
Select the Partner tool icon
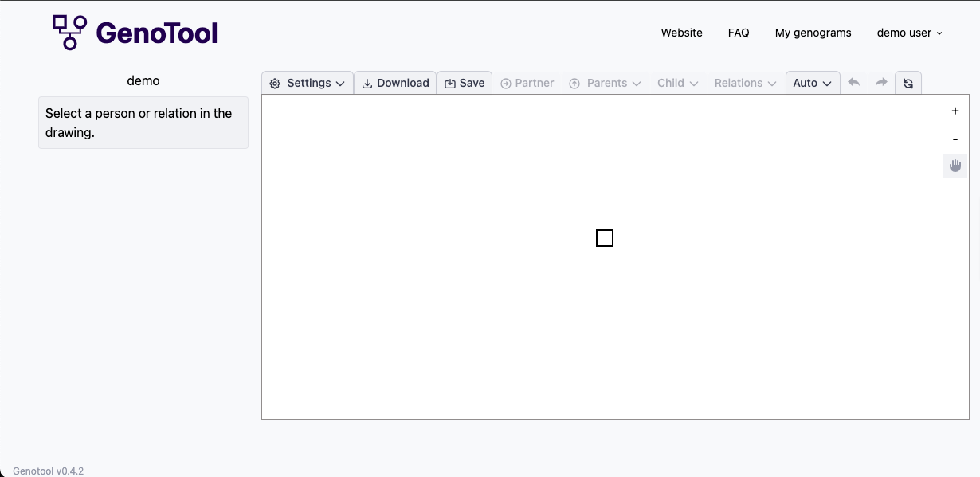506,83
